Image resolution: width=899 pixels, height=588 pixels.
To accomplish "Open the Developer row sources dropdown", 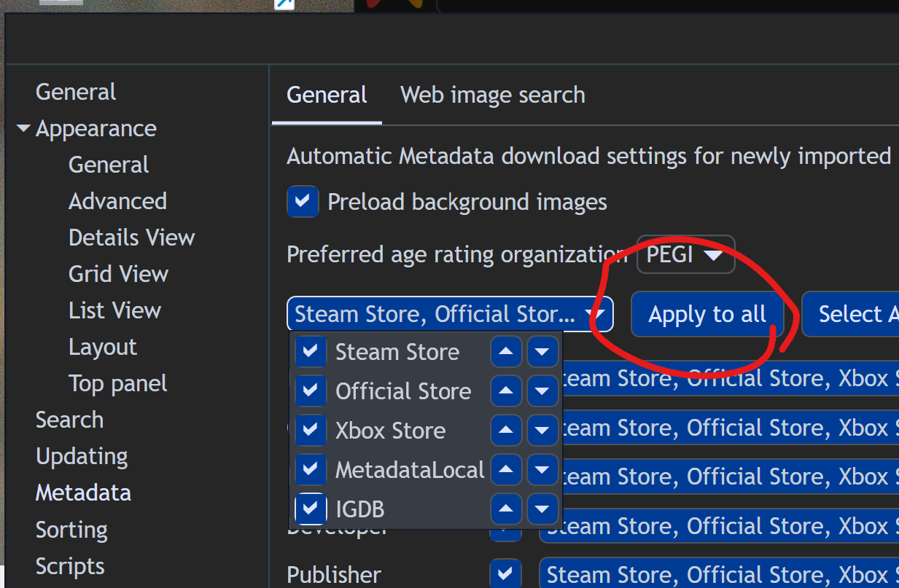I will click(719, 526).
